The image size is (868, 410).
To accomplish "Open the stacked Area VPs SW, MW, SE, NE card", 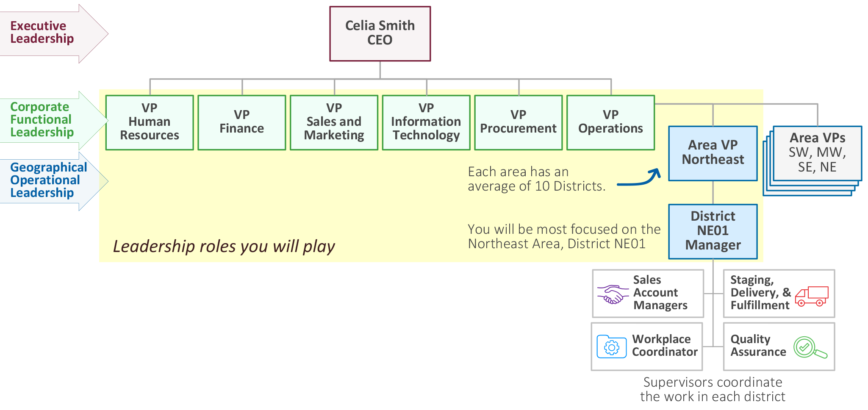I will point(817,153).
